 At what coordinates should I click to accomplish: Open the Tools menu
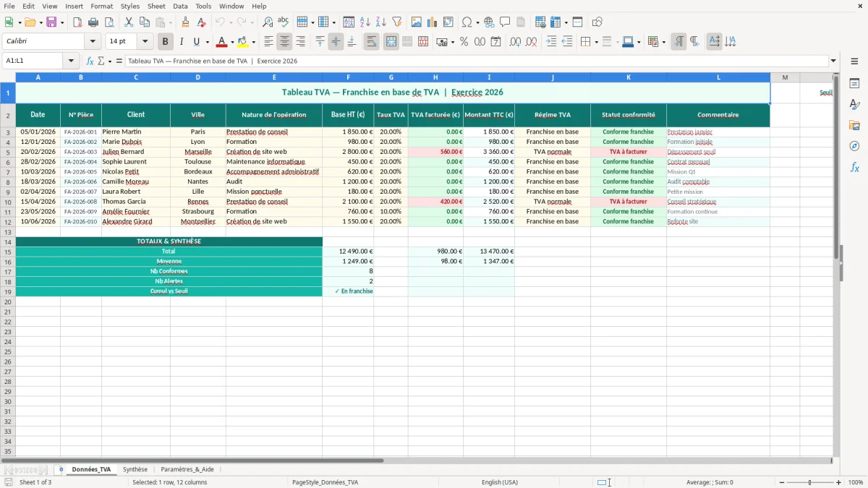point(203,6)
